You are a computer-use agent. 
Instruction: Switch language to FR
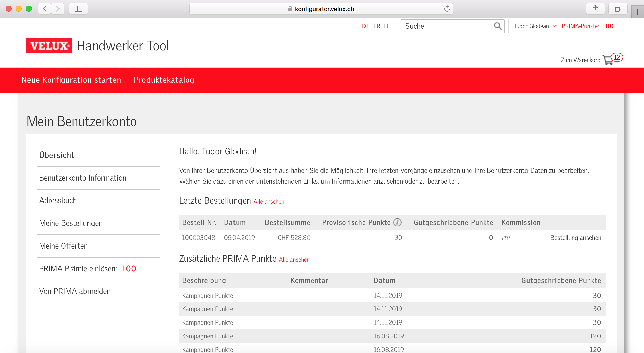(377, 26)
